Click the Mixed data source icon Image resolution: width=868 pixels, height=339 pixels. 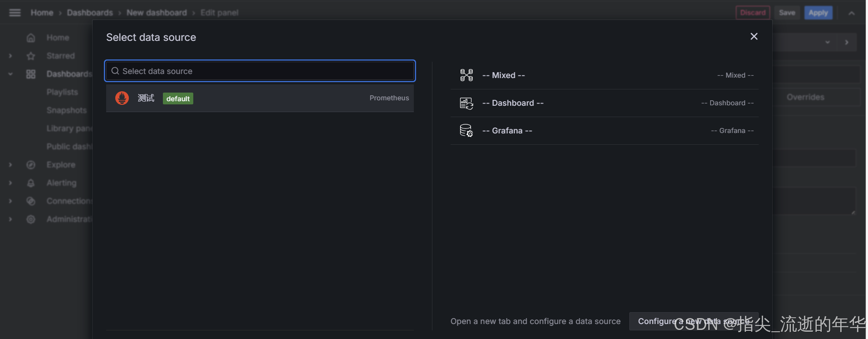click(x=466, y=75)
